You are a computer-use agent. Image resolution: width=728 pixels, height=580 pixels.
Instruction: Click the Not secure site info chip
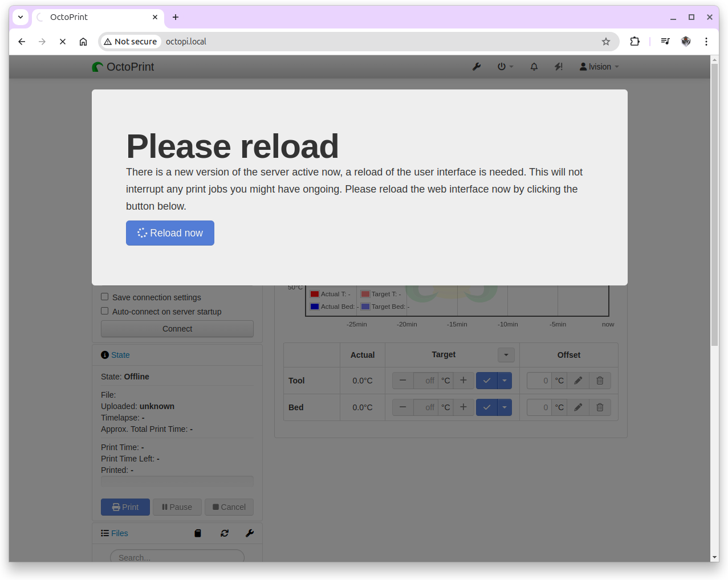(x=131, y=42)
